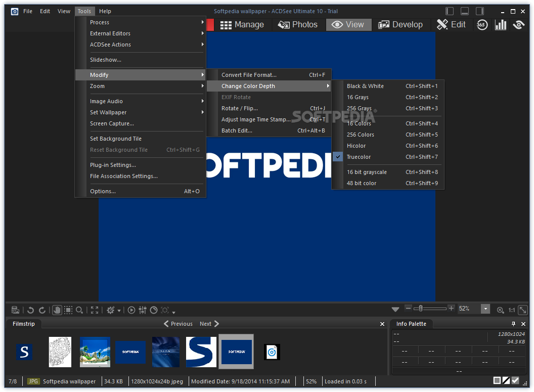Open the tropical beach filmstrip thumbnail

pos(95,352)
